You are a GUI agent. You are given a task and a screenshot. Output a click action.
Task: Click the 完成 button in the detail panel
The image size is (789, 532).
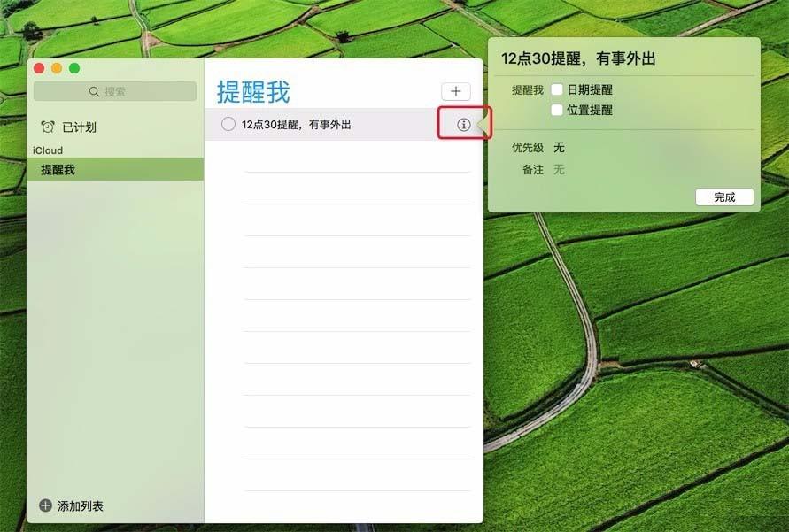724,197
